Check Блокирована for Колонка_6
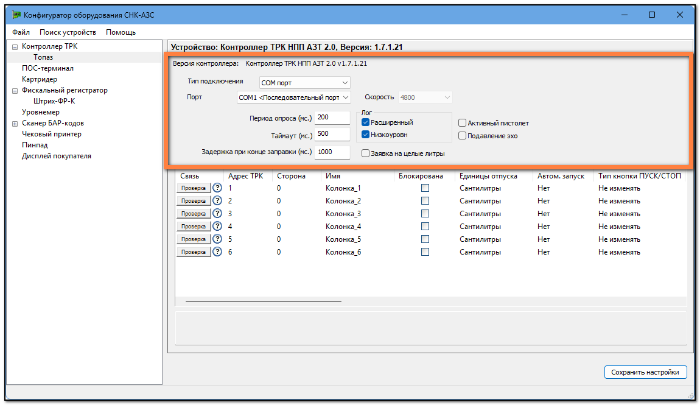The width and height of the screenshot is (700, 405). (x=425, y=252)
